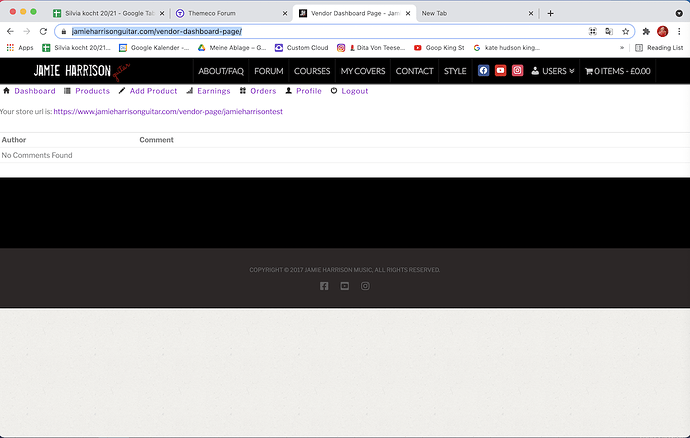Screen dimensions: 690x438
Task: Open the Instagram icon in the site header
Action: coord(518,70)
